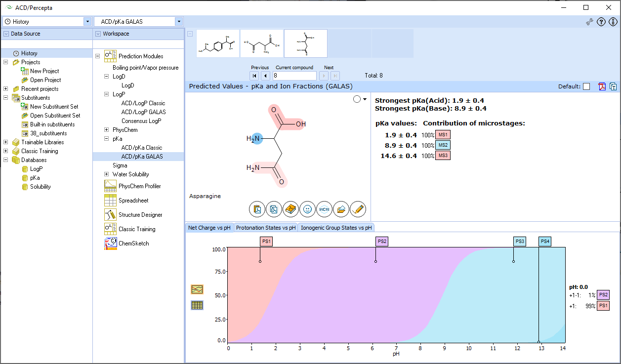The image size is (621, 364).
Task: Switch to Protonation States vs pH tab
Action: tap(266, 228)
